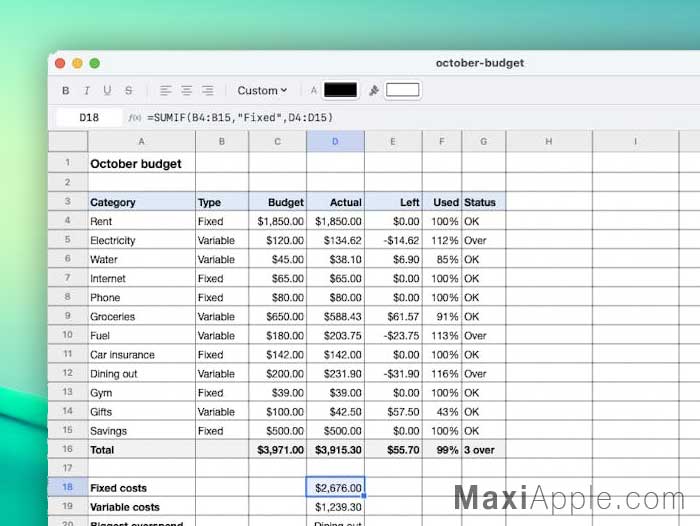Image resolution: width=700 pixels, height=526 pixels.
Task: Click the '3 over' status cell
Action: click(483, 450)
